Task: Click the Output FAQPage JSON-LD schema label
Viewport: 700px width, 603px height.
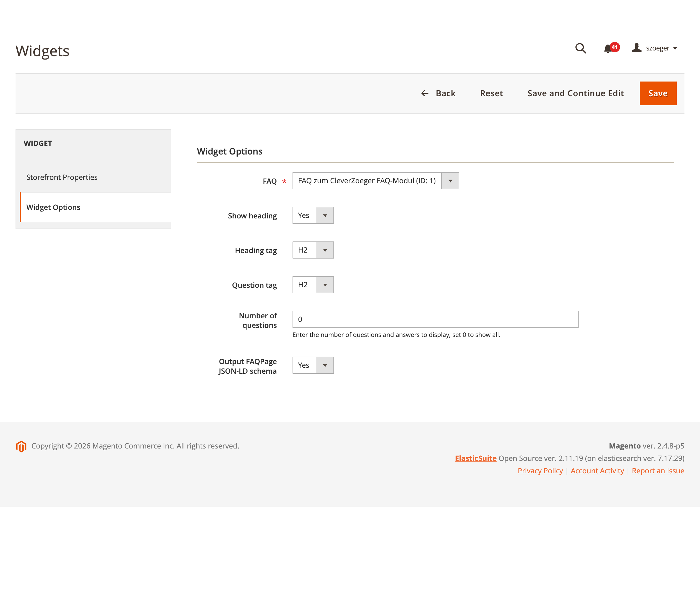Action: coord(248,366)
